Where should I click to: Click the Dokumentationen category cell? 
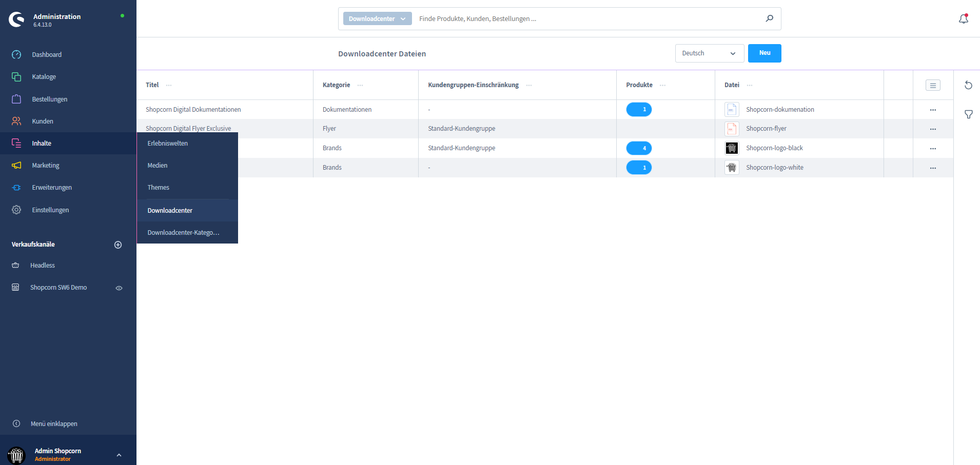(347, 109)
